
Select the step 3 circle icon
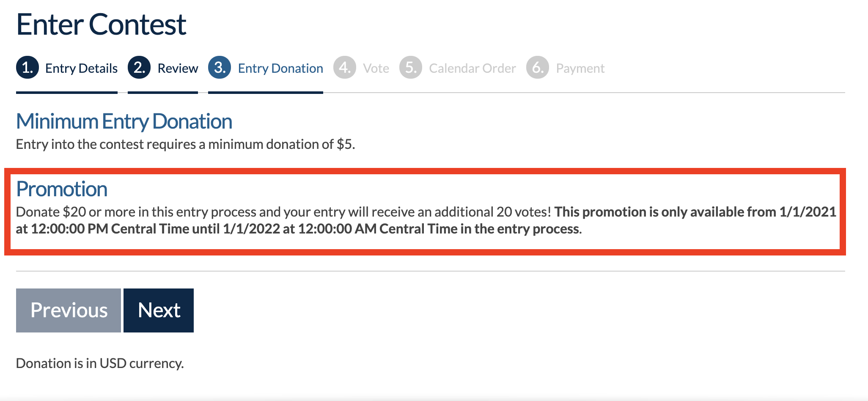coord(220,67)
